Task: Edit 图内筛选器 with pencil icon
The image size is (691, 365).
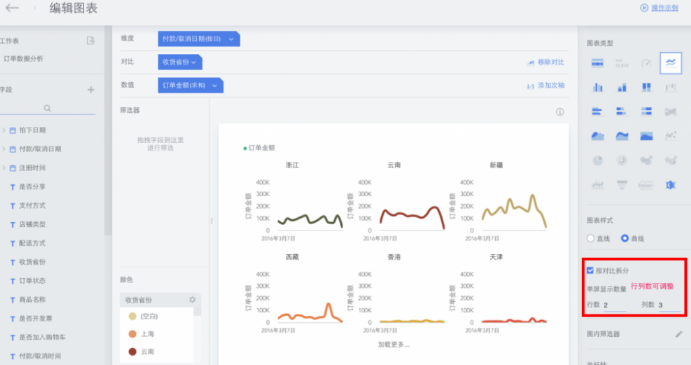Action: pyautogui.click(x=678, y=334)
